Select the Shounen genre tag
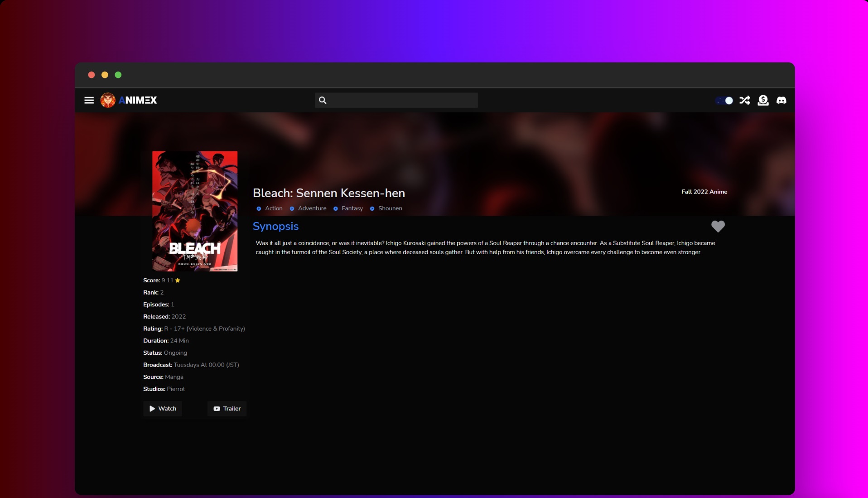Viewport: 868px width, 498px height. tap(386, 208)
